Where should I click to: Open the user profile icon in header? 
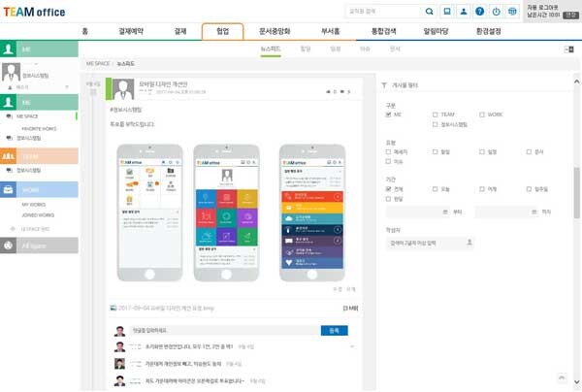coord(464,12)
